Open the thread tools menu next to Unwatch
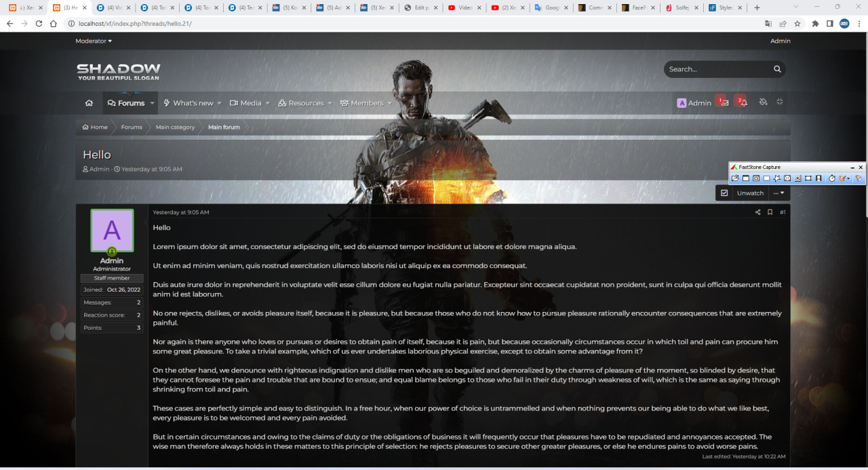The height and width of the screenshot is (470, 868). [x=779, y=193]
